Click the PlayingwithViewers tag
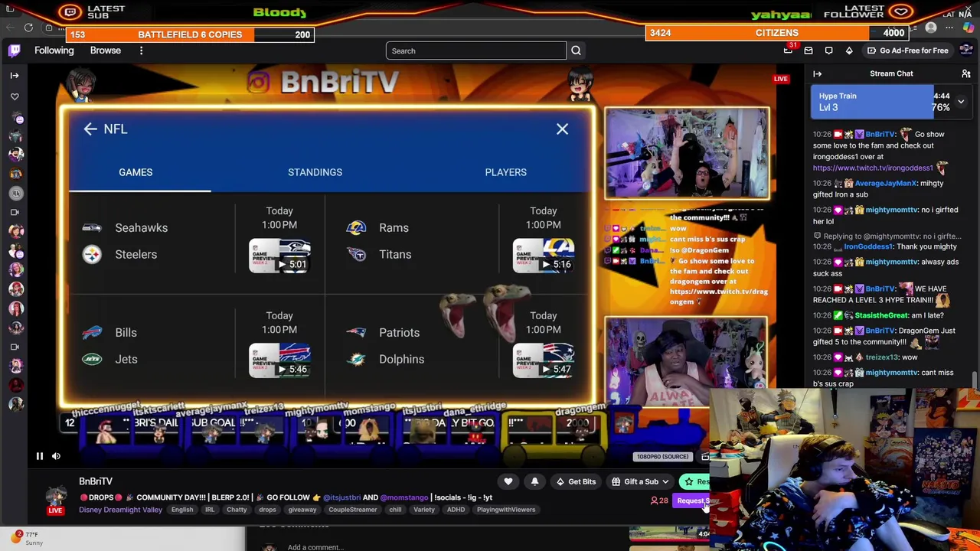980x551 pixels. tap(506, 510)
